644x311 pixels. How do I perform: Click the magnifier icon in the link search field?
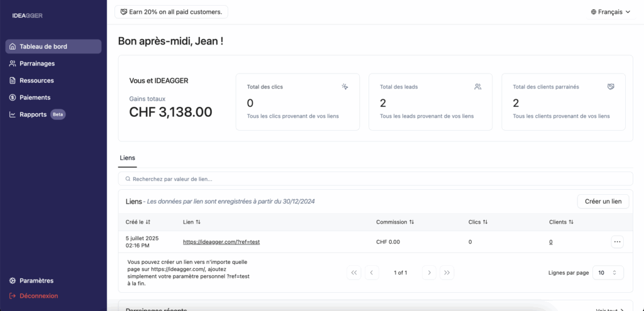(128, 179)
